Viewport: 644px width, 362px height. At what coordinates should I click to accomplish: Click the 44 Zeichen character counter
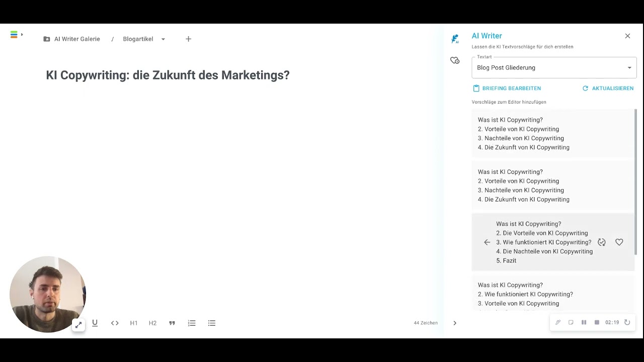426,323
